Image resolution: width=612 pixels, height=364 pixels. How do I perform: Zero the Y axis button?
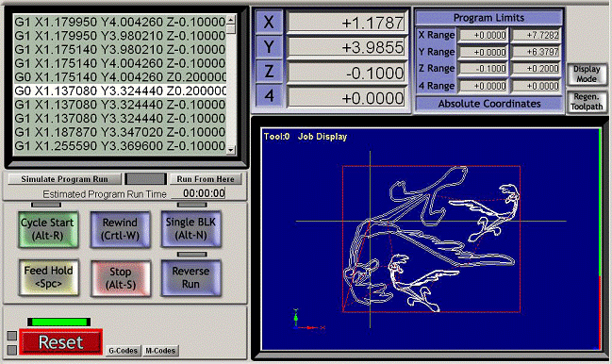269,47
